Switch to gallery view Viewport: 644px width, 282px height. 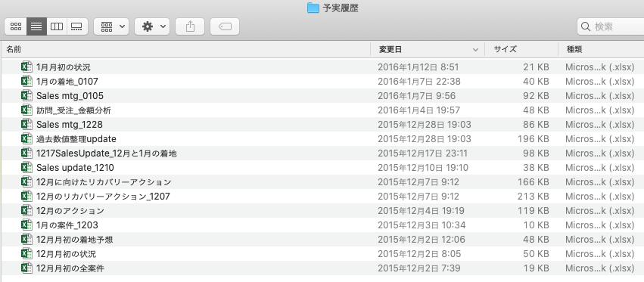pyautogui.click(x=77, y=26)
